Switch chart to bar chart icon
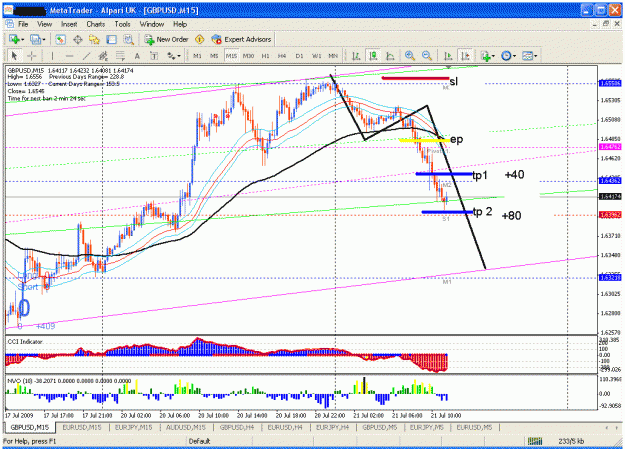Screen dimensions: 625x449 tap(356, 56)
